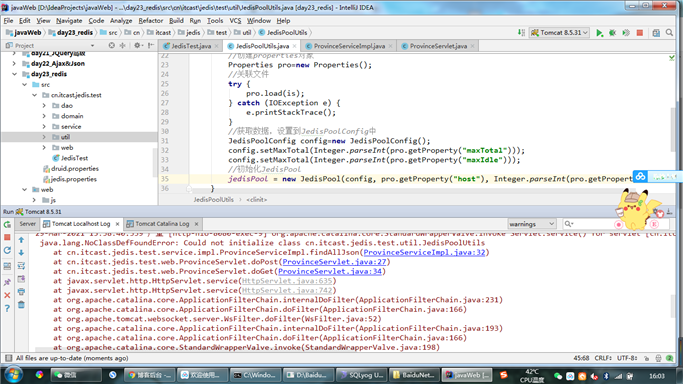This screenshot has width=683, height=384.
Task: Open ProvinceServlet.java:27 stack trace link
Action: pos(334,262)
